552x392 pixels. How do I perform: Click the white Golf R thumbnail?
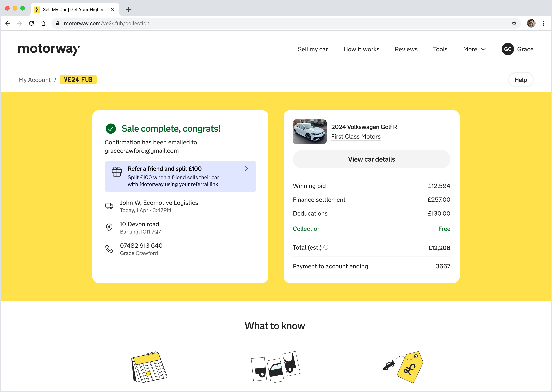(x=309, y=131)
